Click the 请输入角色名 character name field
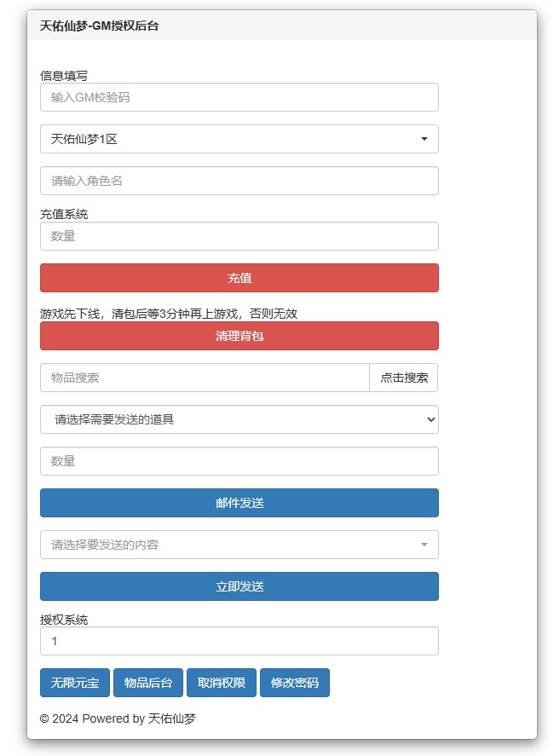The image size is (554, 756). coord(239,181)
